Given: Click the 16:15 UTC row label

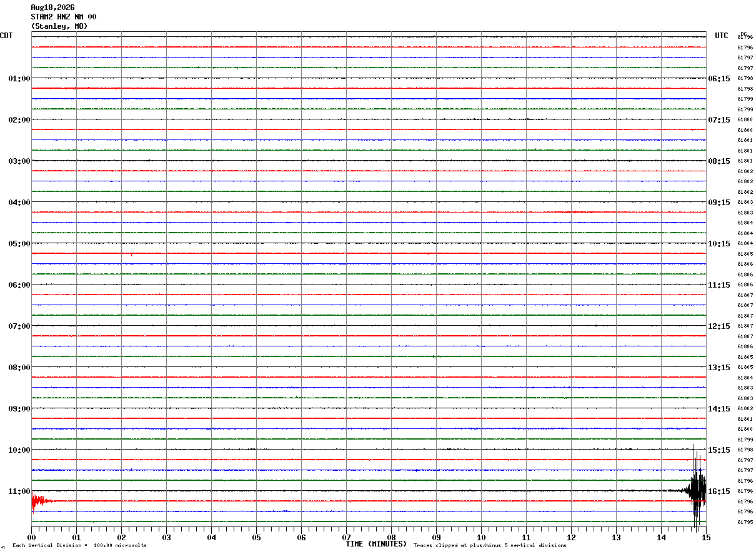Looking at the screenshot, I should coord(719,491).
